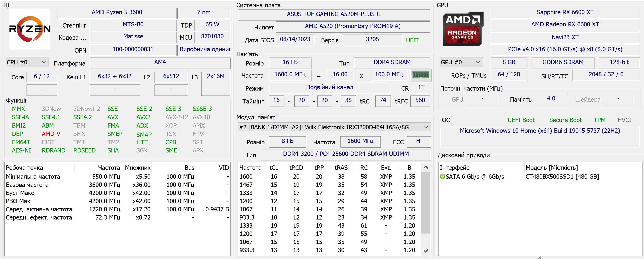Click the GPU memory clock 4.0 field

point(551,99)
